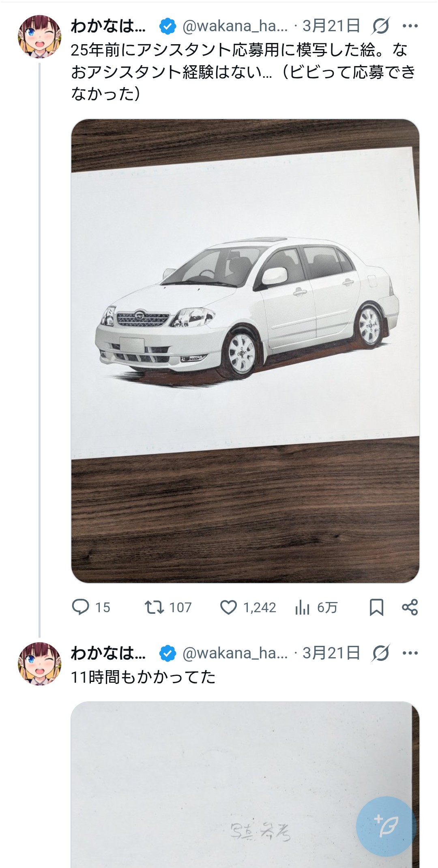Tap the floating compose post button
Viewport: 438px width, 868px height.
coord(386,826)
